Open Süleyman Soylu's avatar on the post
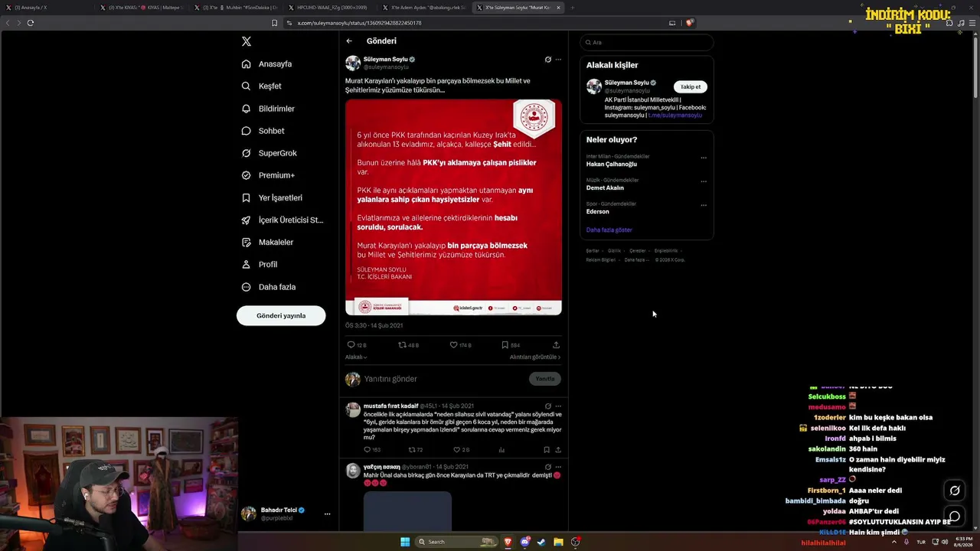Viewport: 980px width, 551px height. coord(353,63)
